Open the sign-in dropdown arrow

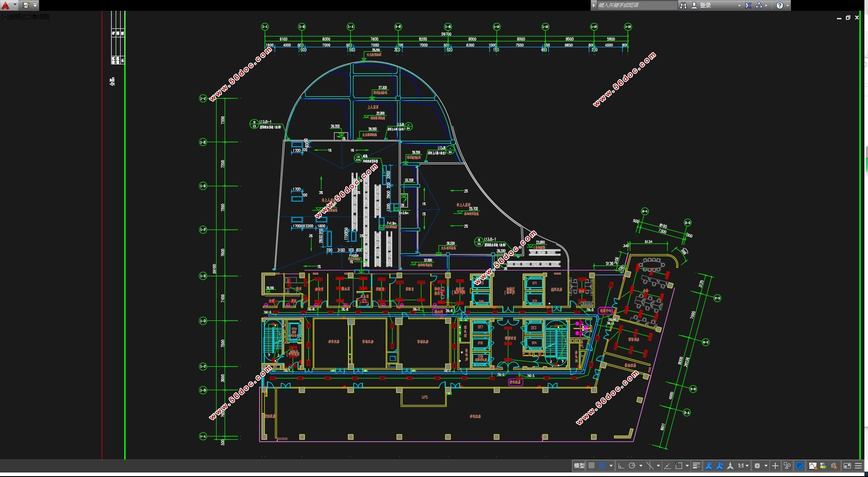739,5
